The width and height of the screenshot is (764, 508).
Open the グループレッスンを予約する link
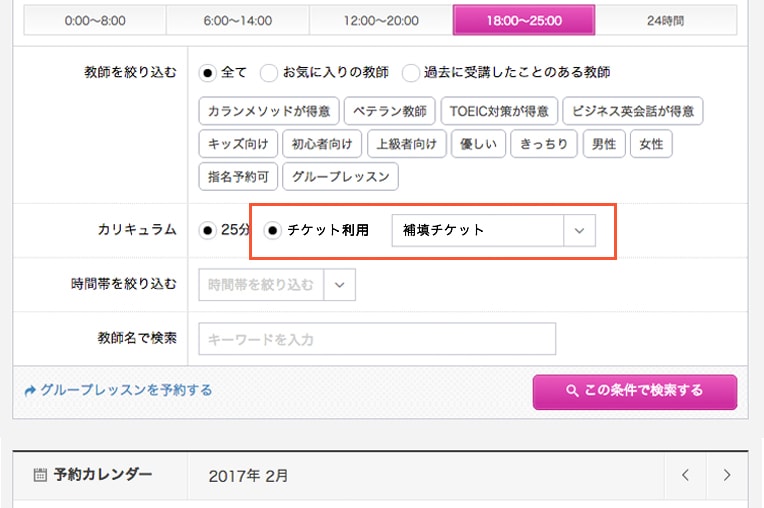pyautogui.click(x=118, y=391)
